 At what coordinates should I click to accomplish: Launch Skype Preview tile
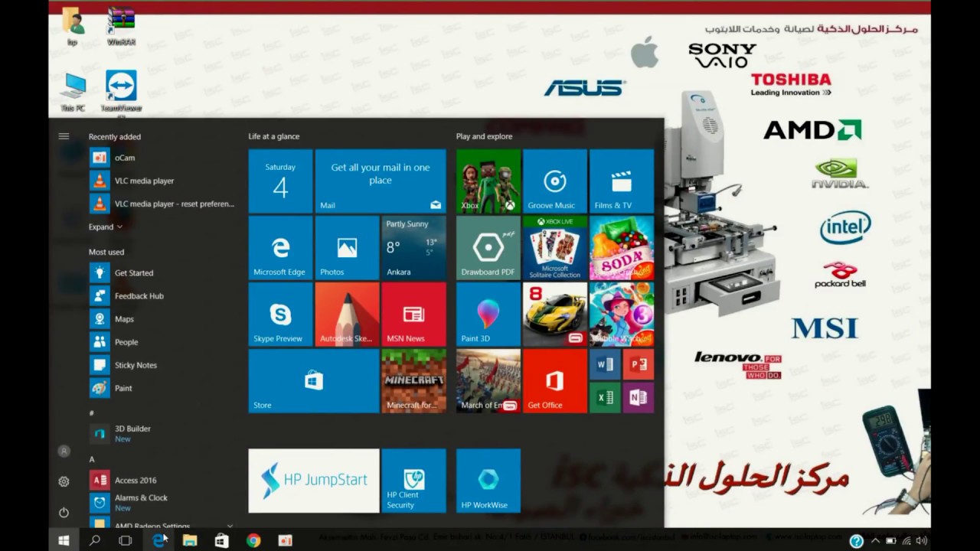pos(280,314)
